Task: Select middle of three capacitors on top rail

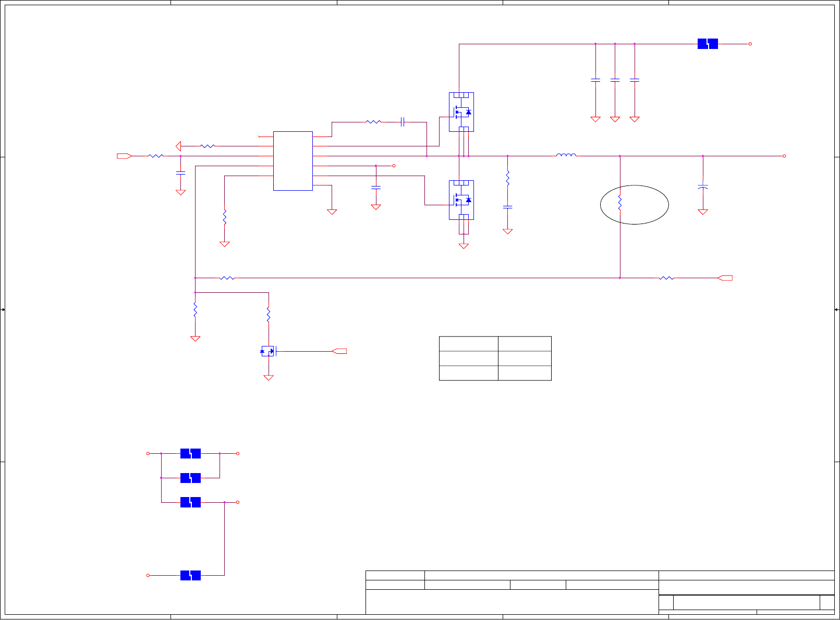Action: [x=615, y=80]
